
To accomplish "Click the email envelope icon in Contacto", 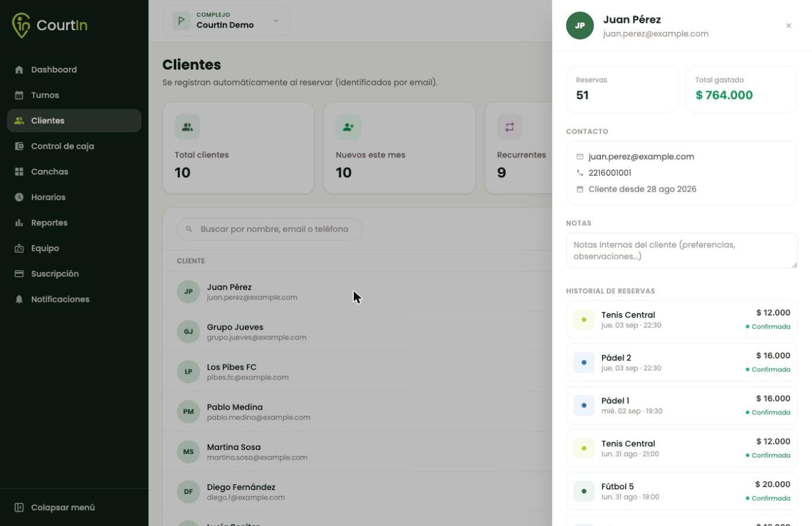I will click(x=580, y=157).
